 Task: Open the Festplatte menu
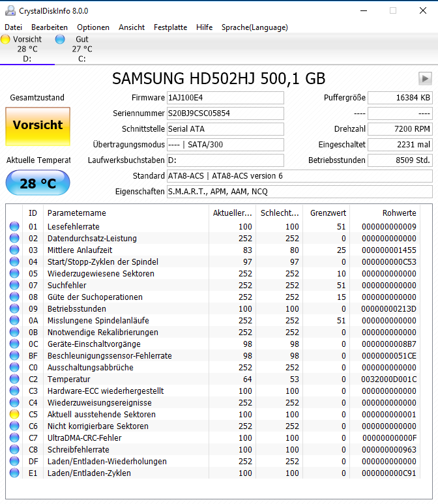tap(170, 27)
